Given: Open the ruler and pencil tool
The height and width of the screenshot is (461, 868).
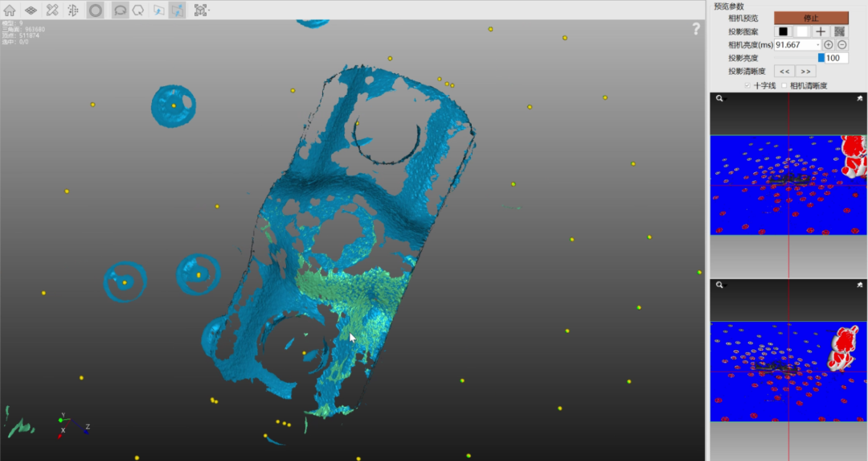Looking at the screenshot, I should coord(52,10).
